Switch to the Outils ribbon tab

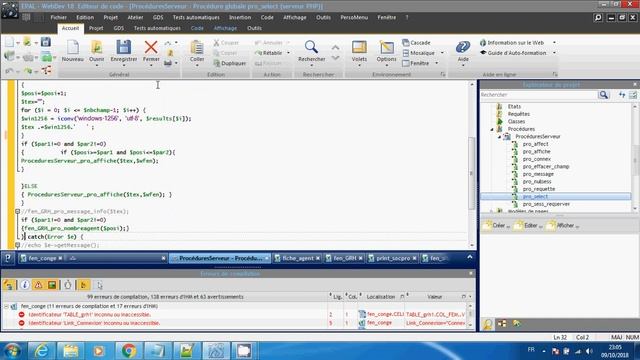point(254,28)
